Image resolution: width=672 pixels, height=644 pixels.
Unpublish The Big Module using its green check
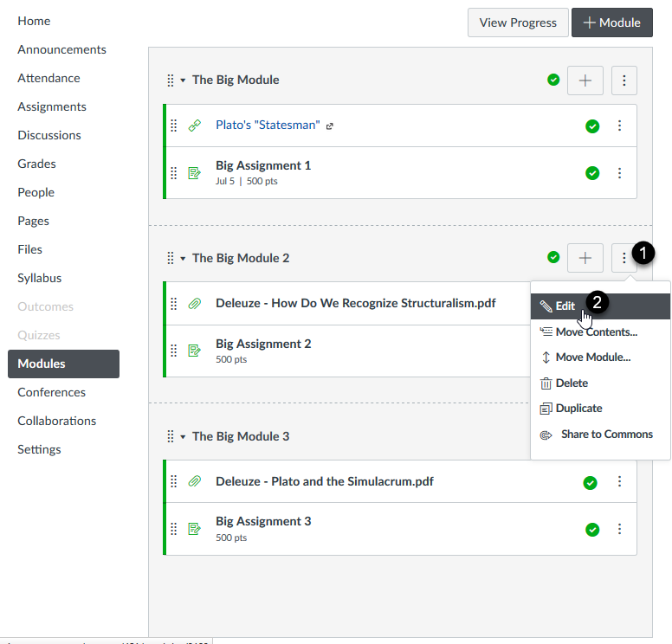553,80
